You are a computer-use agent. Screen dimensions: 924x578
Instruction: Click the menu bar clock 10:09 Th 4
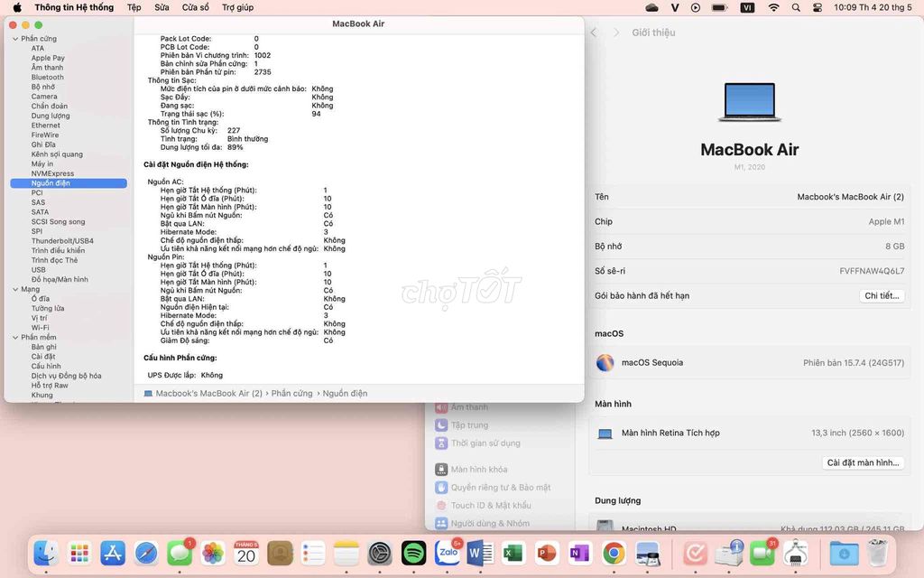873,7
